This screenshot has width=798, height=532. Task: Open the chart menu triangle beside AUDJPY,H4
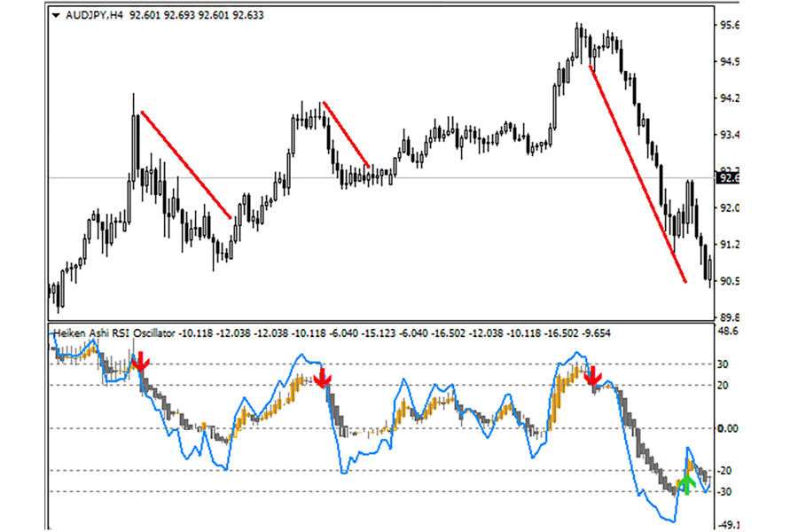(56, 15)
